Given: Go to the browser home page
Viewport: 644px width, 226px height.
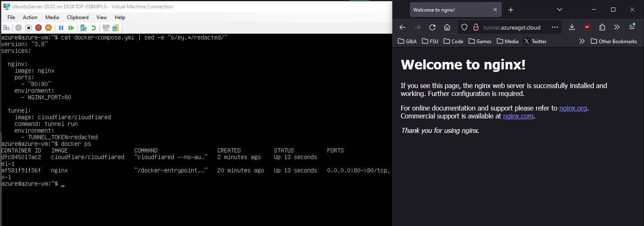Looking at the screenshot, I should [447, 27].
